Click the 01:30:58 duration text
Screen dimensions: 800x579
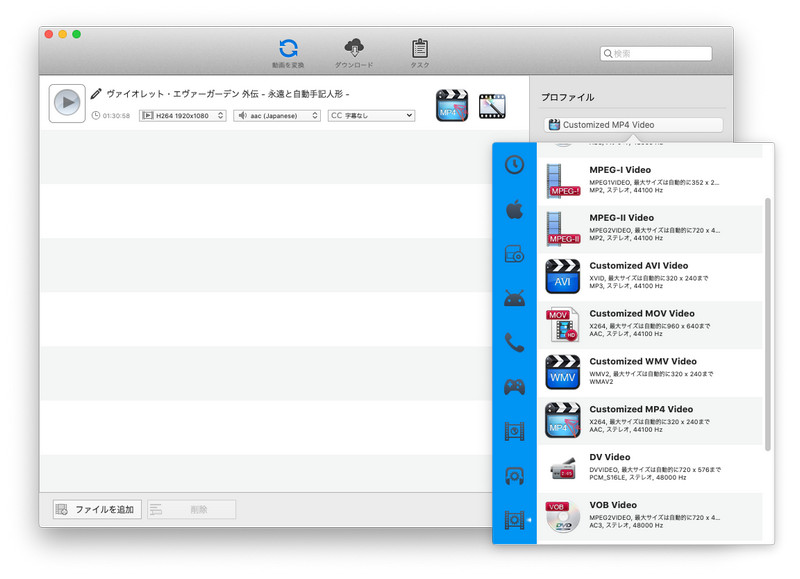[116, 116]
